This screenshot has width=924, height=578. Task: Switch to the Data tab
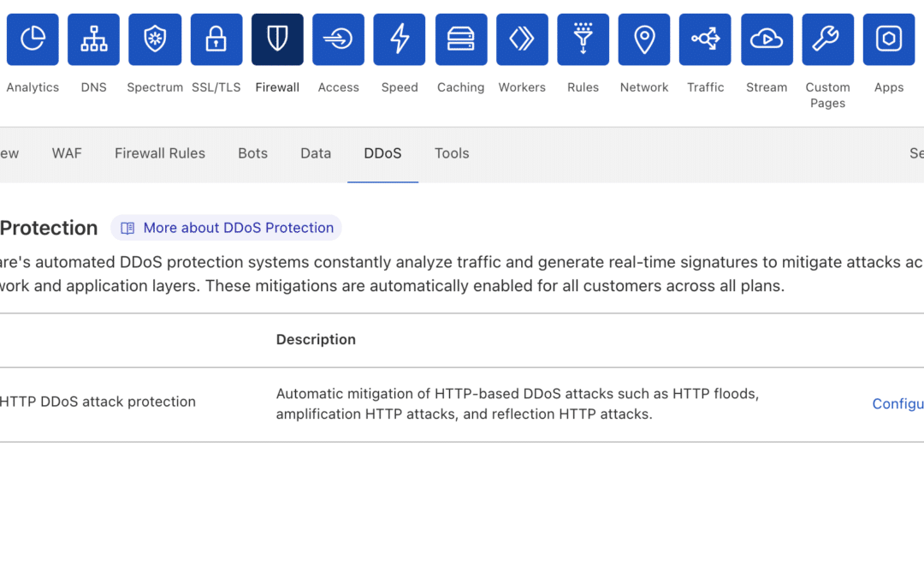316,153
